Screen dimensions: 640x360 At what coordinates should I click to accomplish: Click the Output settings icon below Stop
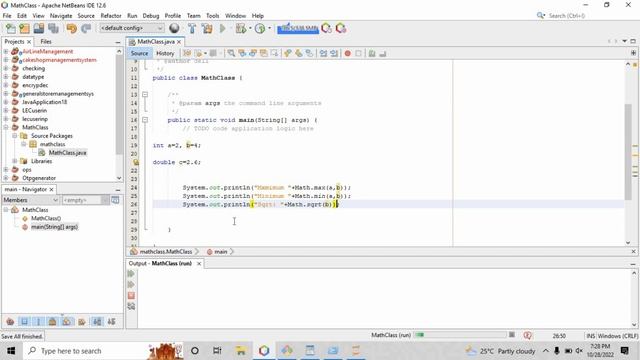[x=131, y=306]
